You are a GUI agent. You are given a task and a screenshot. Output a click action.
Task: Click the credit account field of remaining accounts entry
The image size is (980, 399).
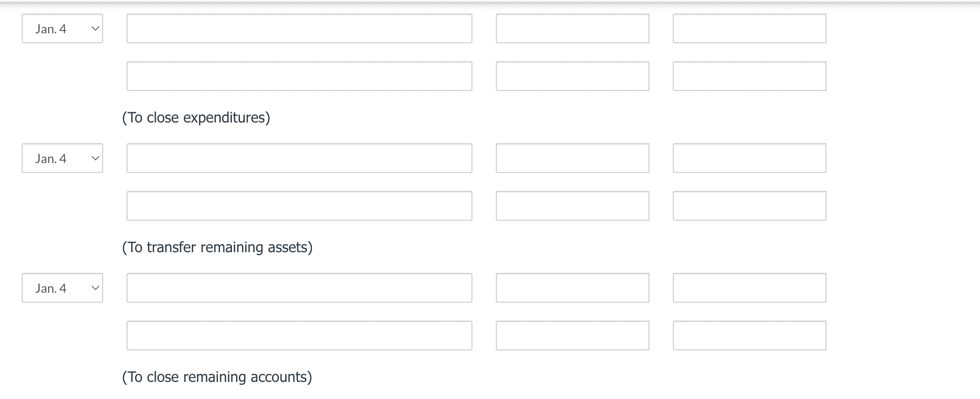coord(299,335)
